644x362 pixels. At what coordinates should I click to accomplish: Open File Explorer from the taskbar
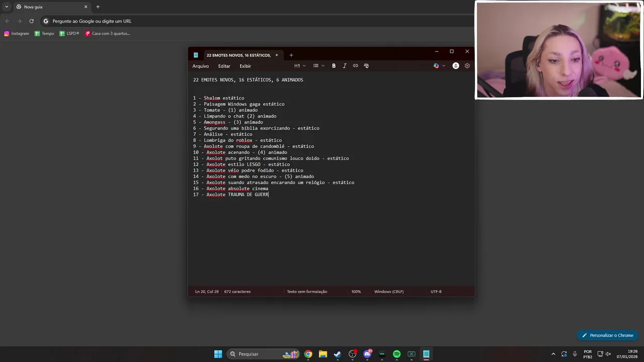coord(323,354)
